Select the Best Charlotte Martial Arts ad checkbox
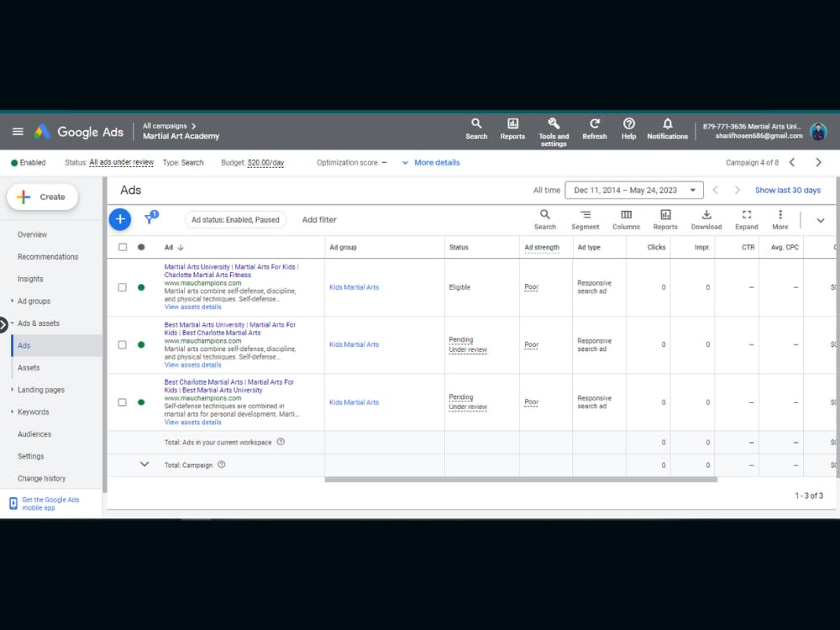The width and height of the screenshot is (840, 630). [122, 402]
